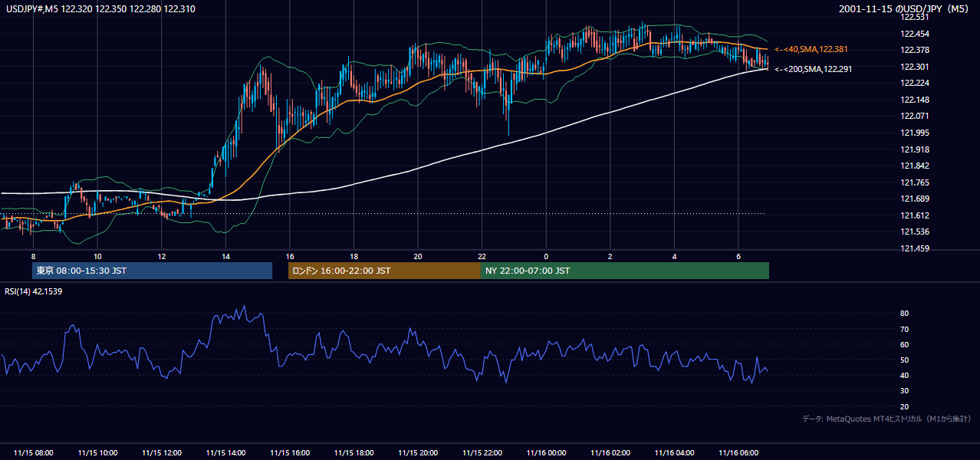980x460 pixels.
Task: Click the 11/16 06:00 time label
Action: (x=738, y=453)
